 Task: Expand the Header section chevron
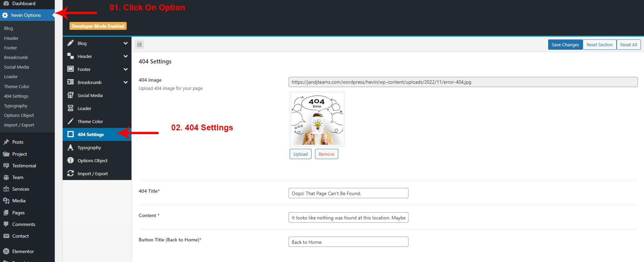click(126, 56)
